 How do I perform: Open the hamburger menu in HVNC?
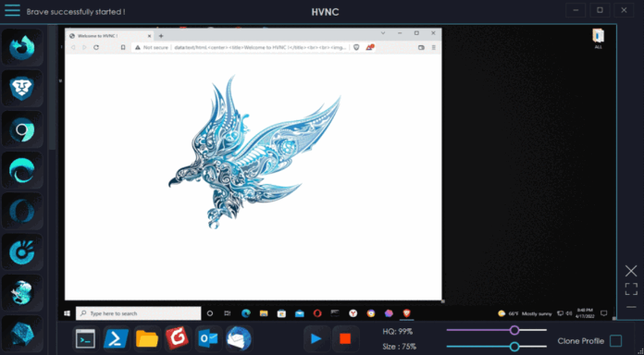(12, 10)
